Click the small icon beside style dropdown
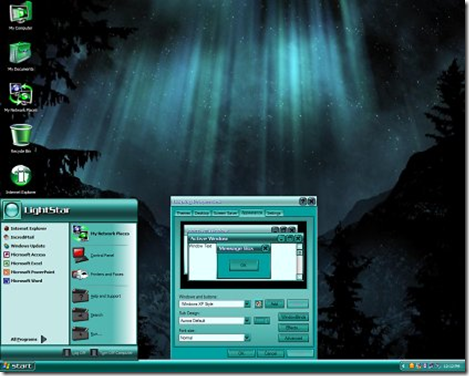 pyautogui.click(x=259, y=304)
